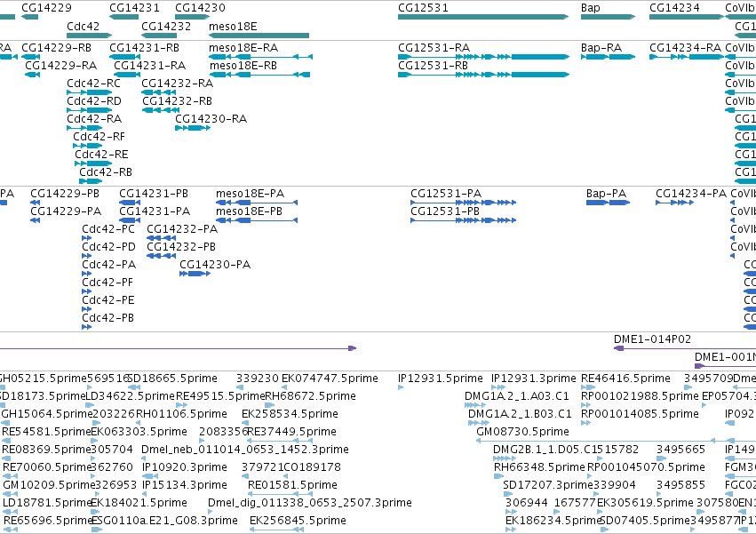
Task: Select transcript Cdc42-RE
Action: coord(101,155)
